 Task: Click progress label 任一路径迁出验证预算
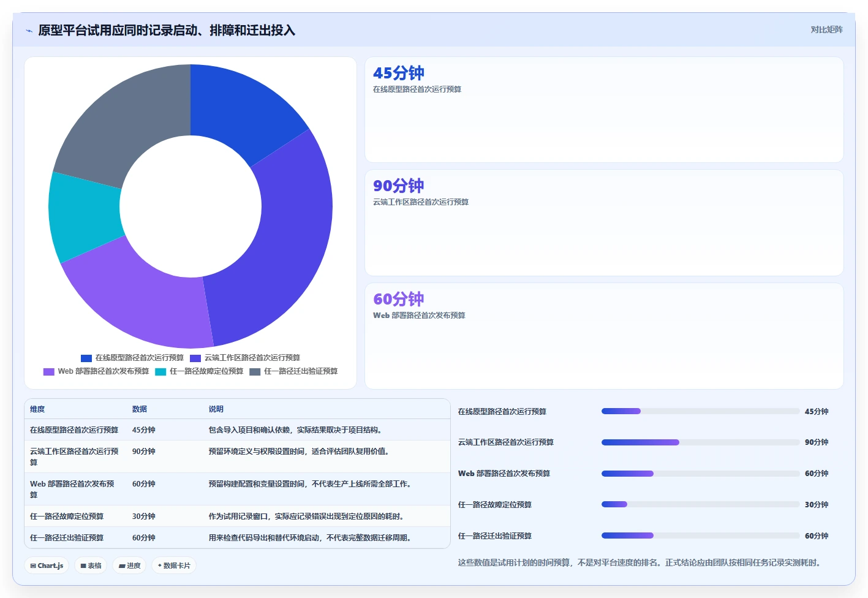(x=495, y=536)
